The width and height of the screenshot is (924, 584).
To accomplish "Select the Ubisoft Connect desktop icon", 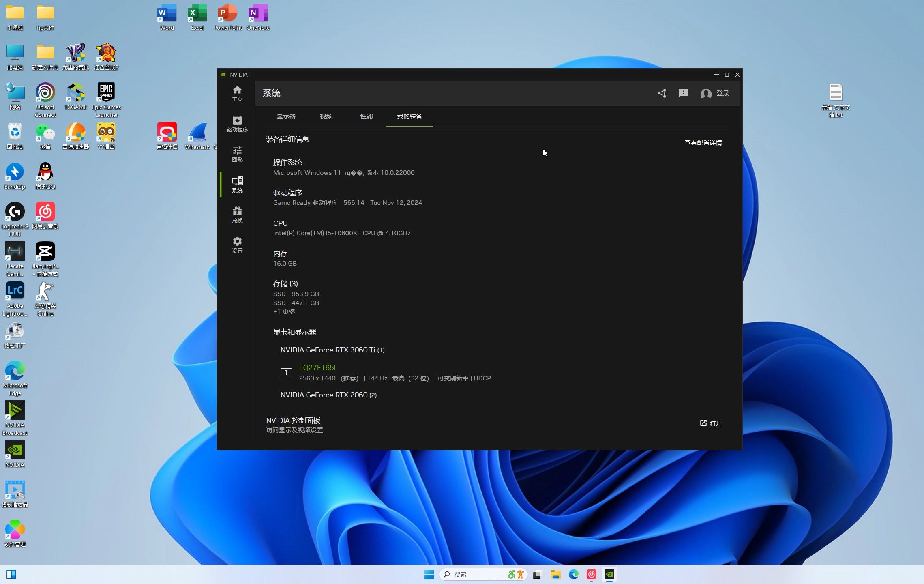I will [45, 100].
